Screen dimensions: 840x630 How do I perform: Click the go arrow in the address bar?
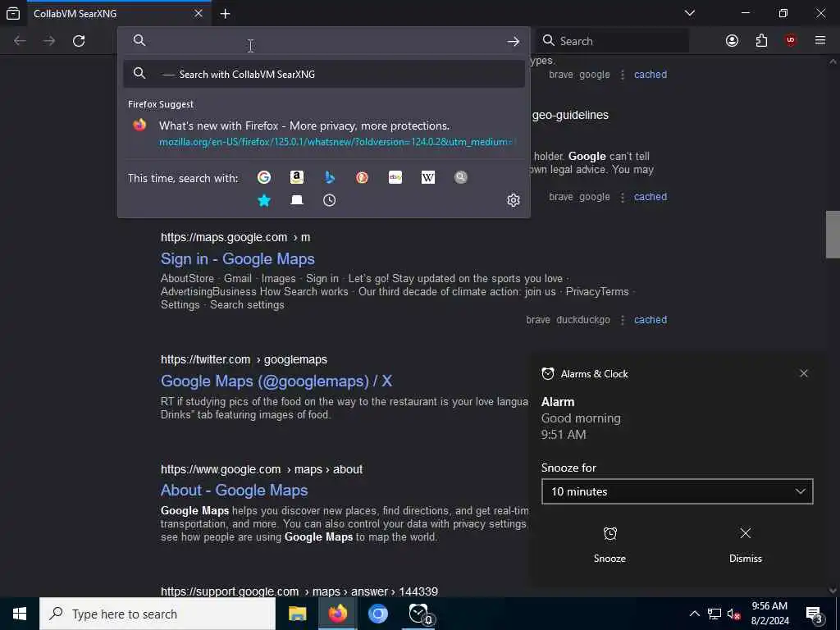point(514,41)
